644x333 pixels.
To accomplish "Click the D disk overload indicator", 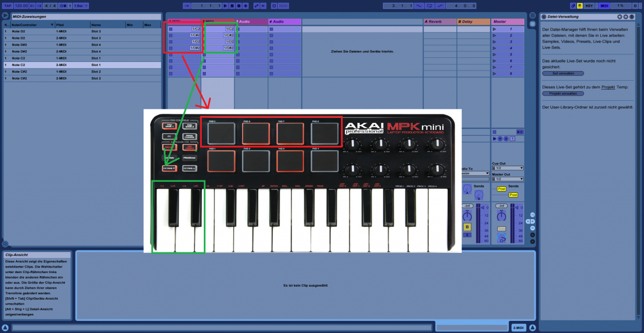I will [x=635, y=6].
